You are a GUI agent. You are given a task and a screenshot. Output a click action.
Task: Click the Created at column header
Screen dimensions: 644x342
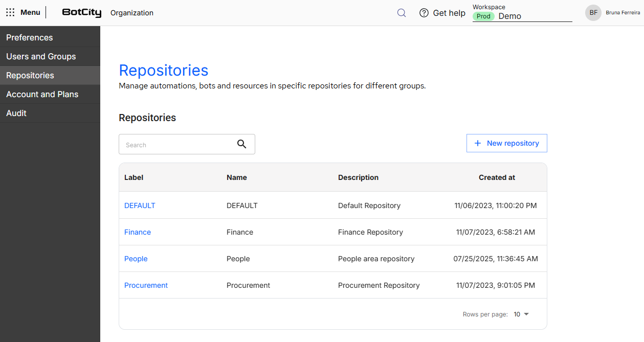coord(497,177)
